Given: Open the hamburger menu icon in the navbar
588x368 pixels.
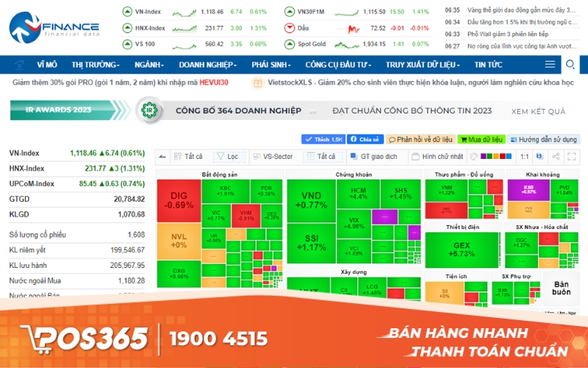Looking at the screenshot, I should click(x=550, y=65).
